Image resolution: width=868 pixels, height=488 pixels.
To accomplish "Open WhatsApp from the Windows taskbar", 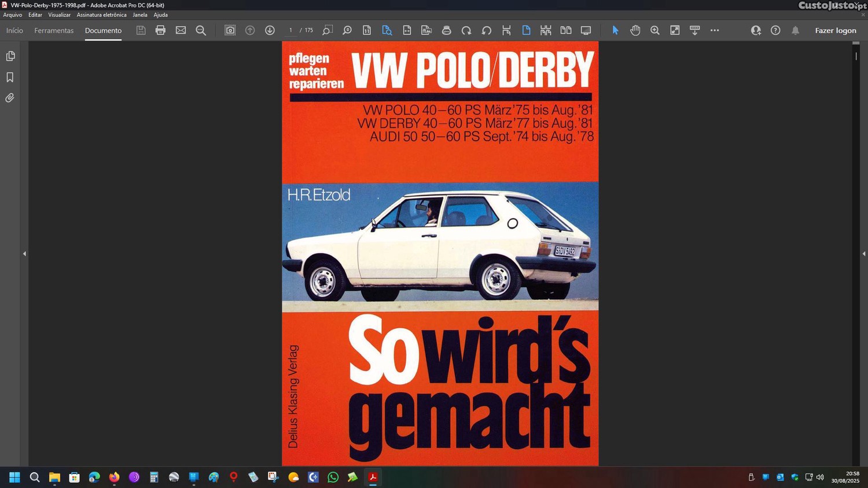I will coord(333,477).
